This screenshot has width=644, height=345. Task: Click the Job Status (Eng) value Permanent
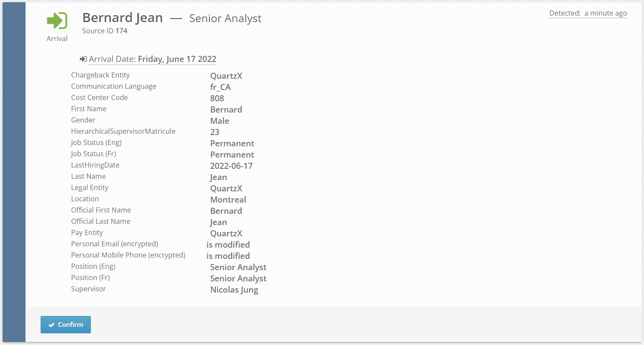point(232,143)
